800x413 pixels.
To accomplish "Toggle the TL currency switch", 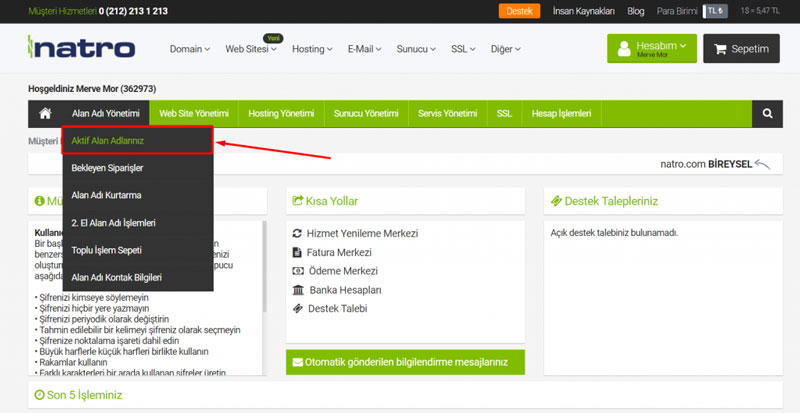I will tap(715, 11).
